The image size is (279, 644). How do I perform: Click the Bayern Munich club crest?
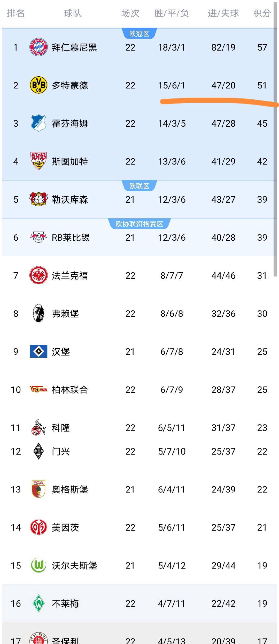38,47
